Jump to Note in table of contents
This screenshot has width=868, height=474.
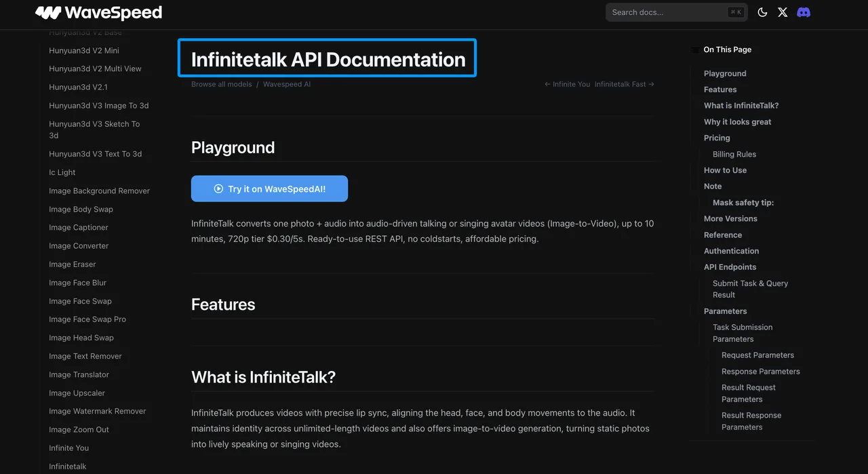[713, 186]
